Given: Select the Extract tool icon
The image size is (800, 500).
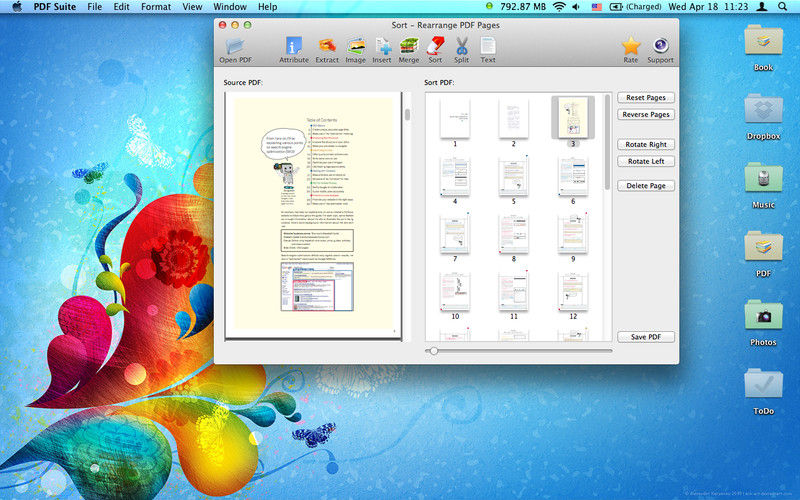Looking at the screenshot, I should tap(327, 50).
